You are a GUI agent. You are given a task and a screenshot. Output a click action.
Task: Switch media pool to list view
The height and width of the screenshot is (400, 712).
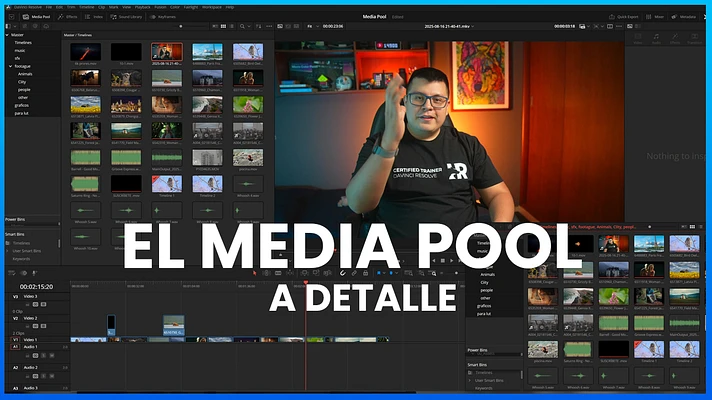[232, 26]
